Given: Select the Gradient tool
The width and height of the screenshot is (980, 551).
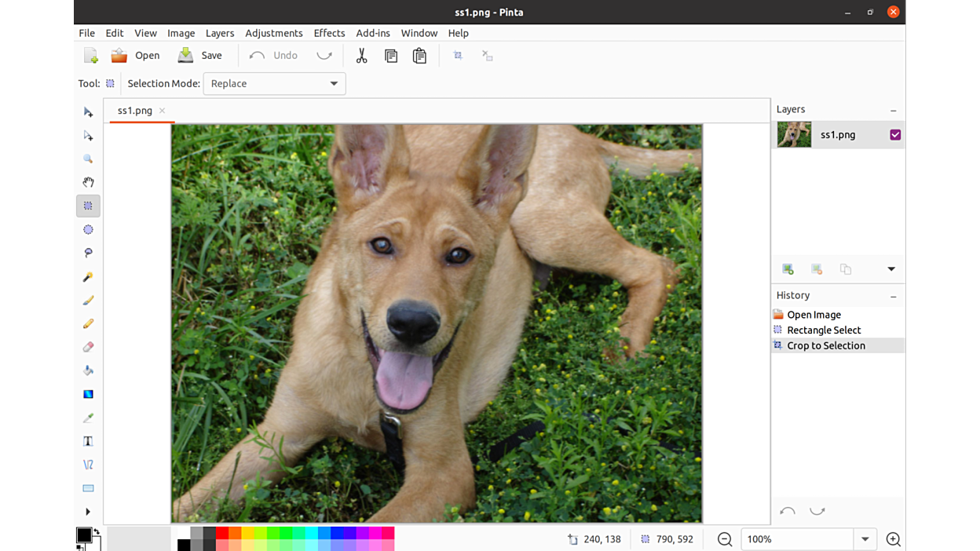Looking at the screenshot, I should (x=88, y=394).
